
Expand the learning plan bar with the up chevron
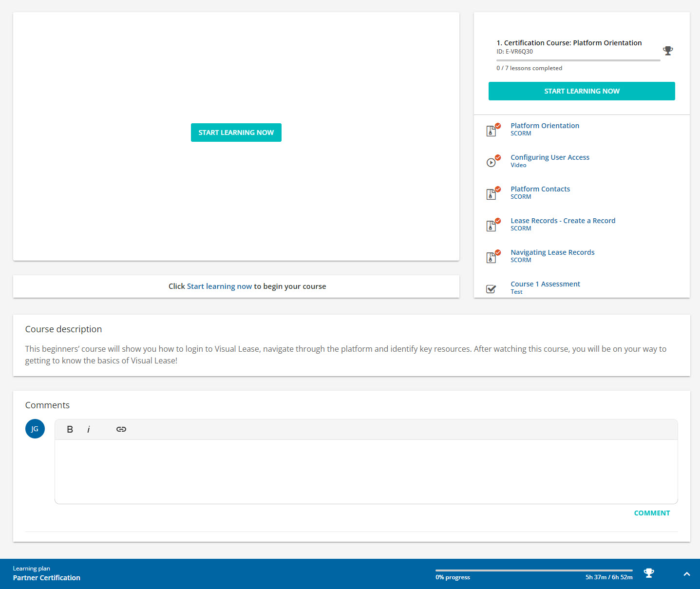coord(687,574)
